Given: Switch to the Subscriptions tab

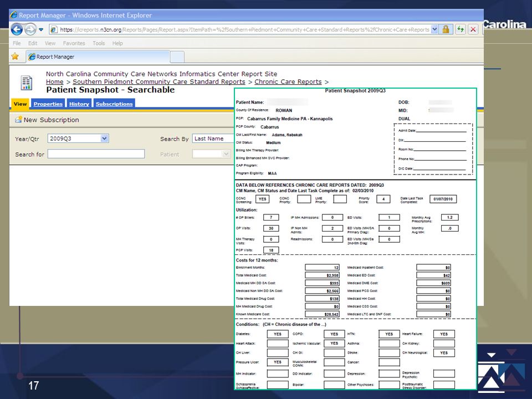Looking at the screenshot, I should [x=114, y=104].
